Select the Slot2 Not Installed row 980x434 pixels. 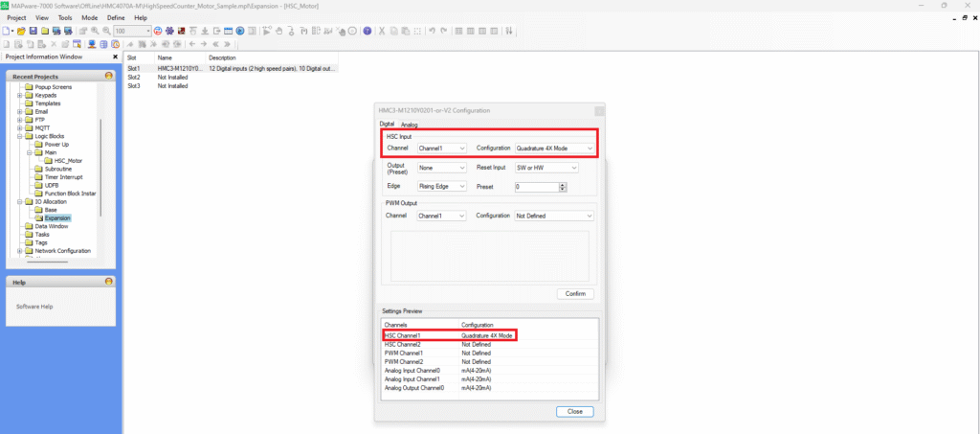pyautogui.click(x=232, y=77)
